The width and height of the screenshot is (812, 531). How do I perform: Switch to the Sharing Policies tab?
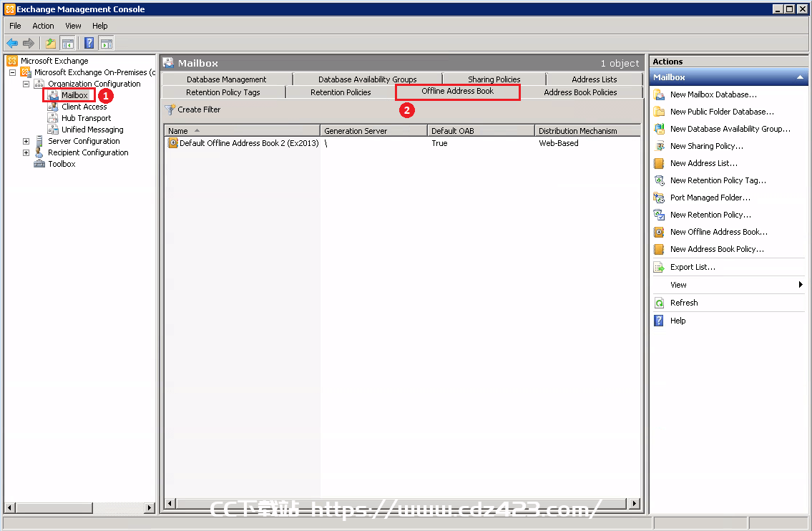tap(494, 79)
